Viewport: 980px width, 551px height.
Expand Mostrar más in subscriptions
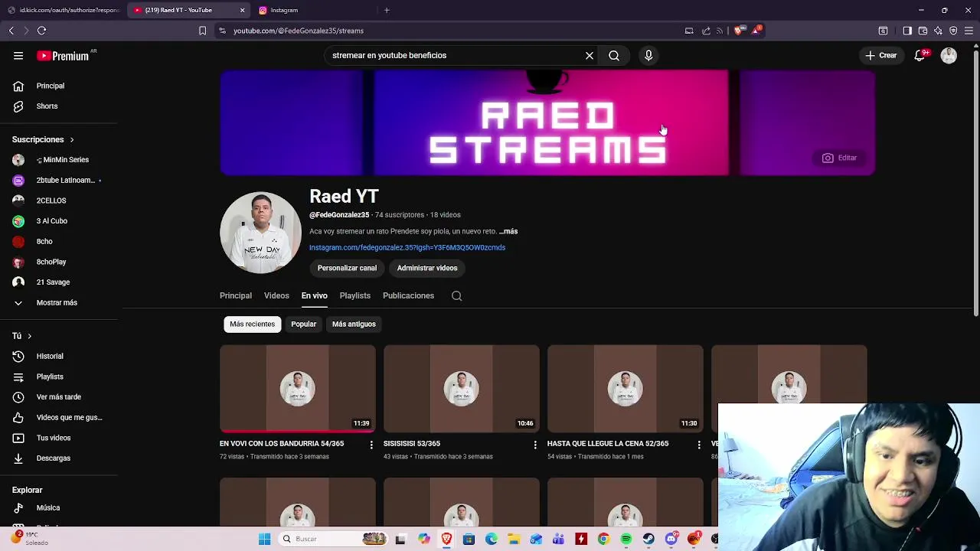(58, 302)
